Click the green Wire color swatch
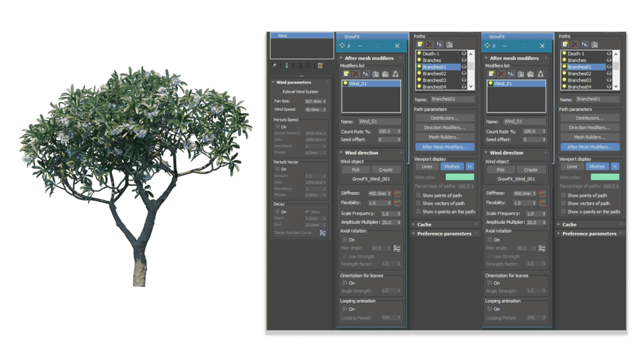The image size is (644, 362). tap(461, 177)
